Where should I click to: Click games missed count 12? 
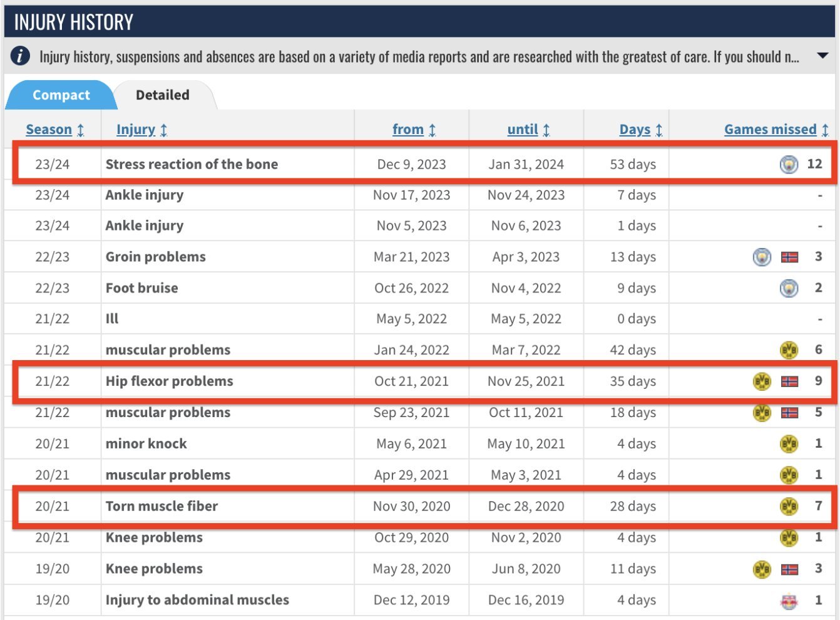click(x=814, y=164)
